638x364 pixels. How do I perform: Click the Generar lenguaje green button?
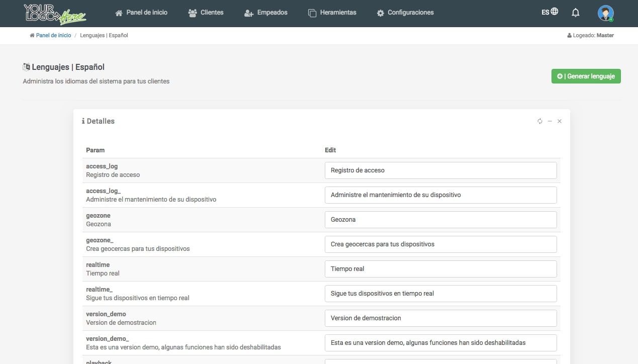click(x=586, y=76)
